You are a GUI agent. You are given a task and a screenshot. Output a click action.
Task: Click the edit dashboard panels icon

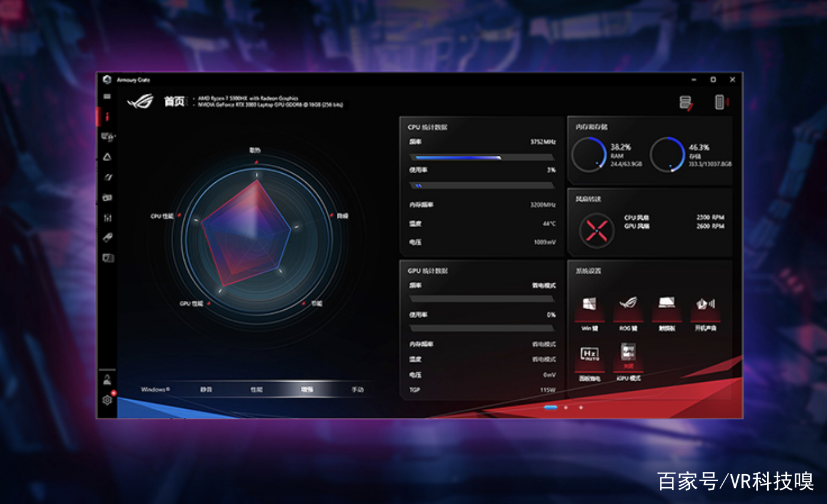pos(686,102)
